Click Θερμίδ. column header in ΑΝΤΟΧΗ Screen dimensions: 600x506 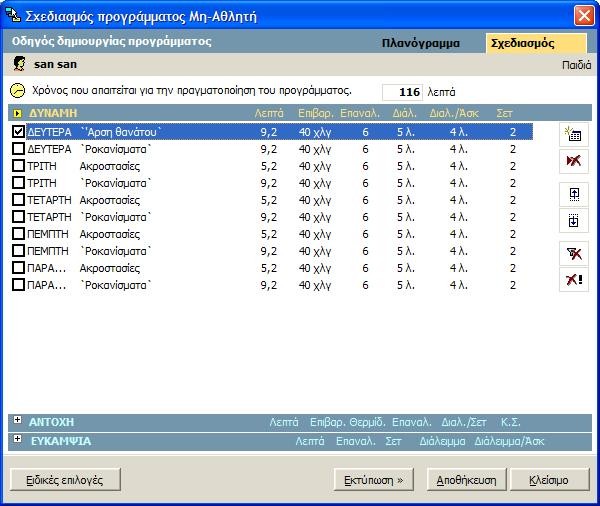pos(367,422)
